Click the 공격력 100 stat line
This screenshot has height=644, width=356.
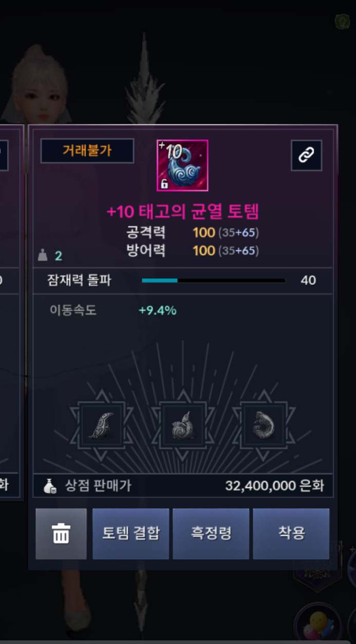(192, 232)
